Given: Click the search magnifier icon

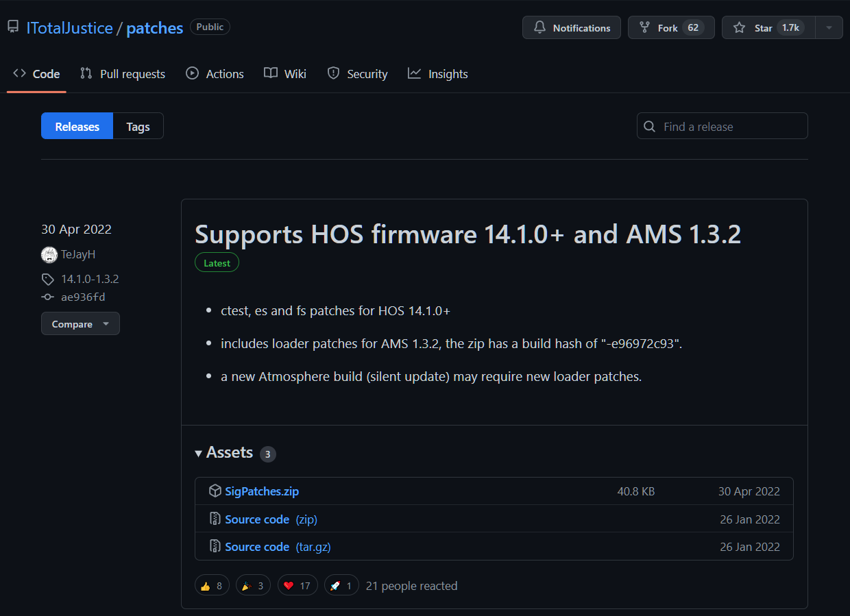Looking at the screenshot, I should pos(650,127).
